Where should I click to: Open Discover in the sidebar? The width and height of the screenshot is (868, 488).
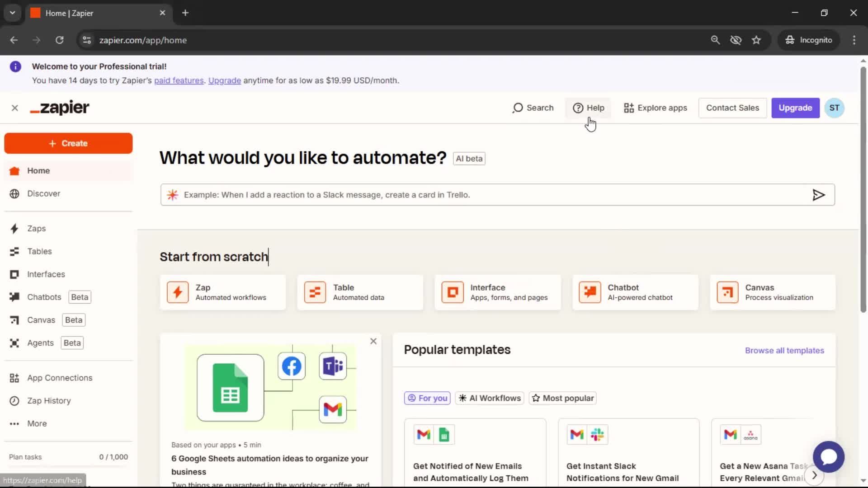click(x=68, y=193)
